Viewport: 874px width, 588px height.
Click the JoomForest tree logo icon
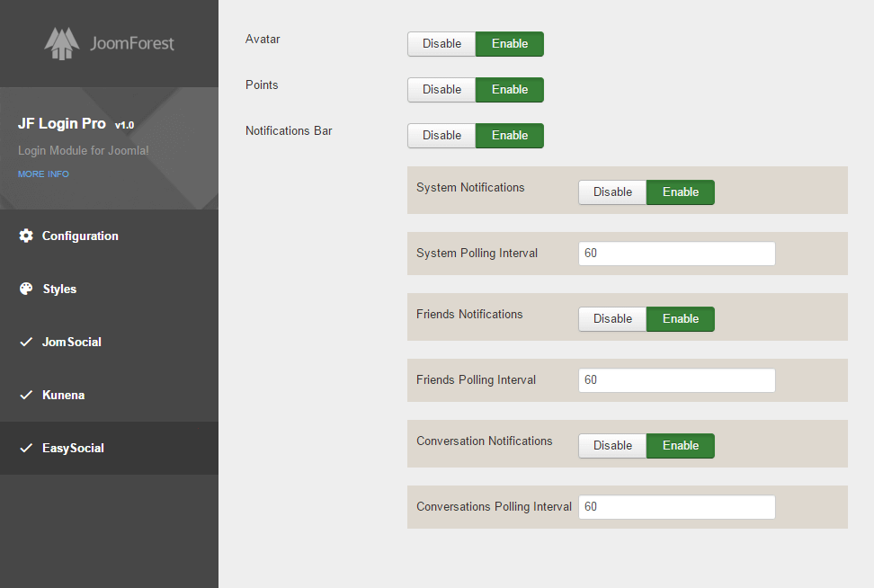[62, 43]
